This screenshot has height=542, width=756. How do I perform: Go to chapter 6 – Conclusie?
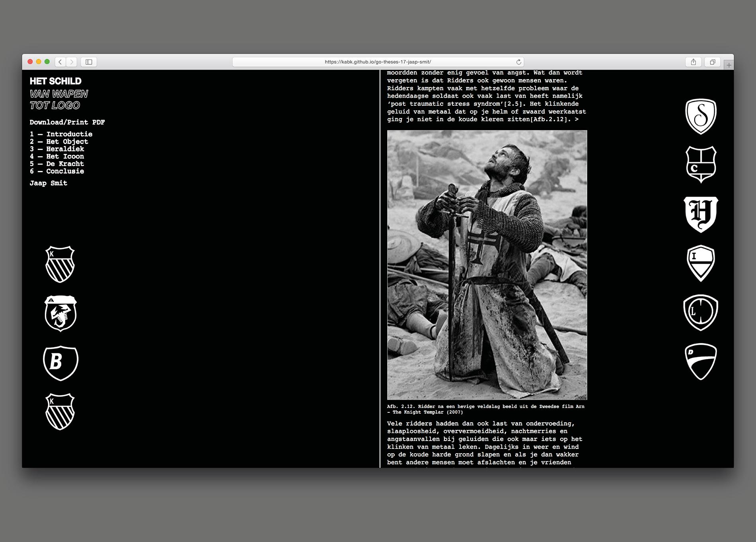point(57,171)
